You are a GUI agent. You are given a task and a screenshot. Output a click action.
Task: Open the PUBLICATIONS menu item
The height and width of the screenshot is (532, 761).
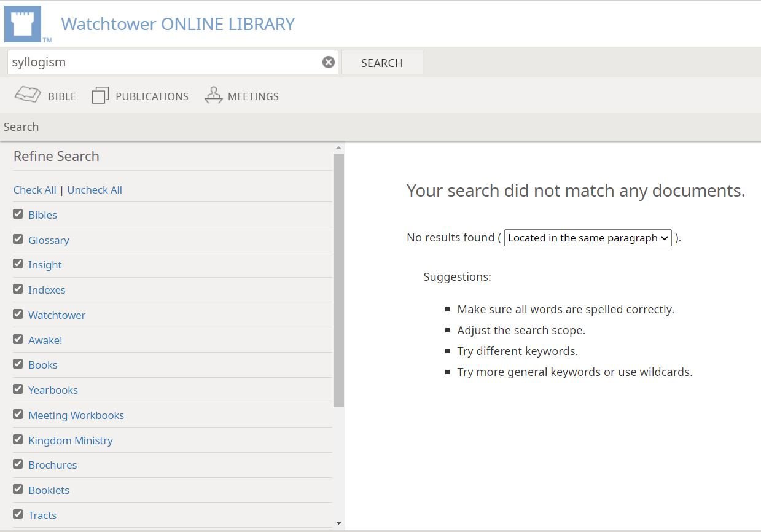point(152,96)
